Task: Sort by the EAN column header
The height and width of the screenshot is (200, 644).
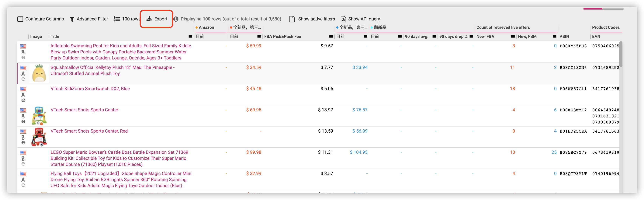Action: pos(596,37)
